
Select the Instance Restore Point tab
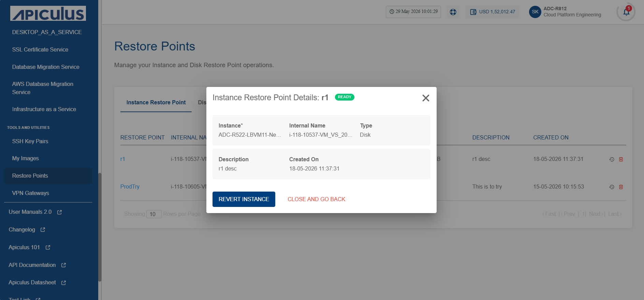(x=156, y=102)
